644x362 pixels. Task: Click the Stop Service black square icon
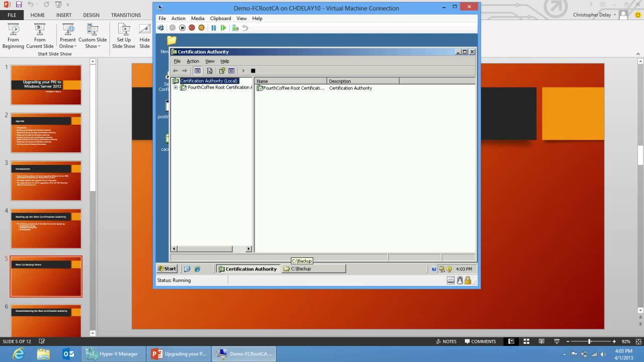tap(253, 70)
